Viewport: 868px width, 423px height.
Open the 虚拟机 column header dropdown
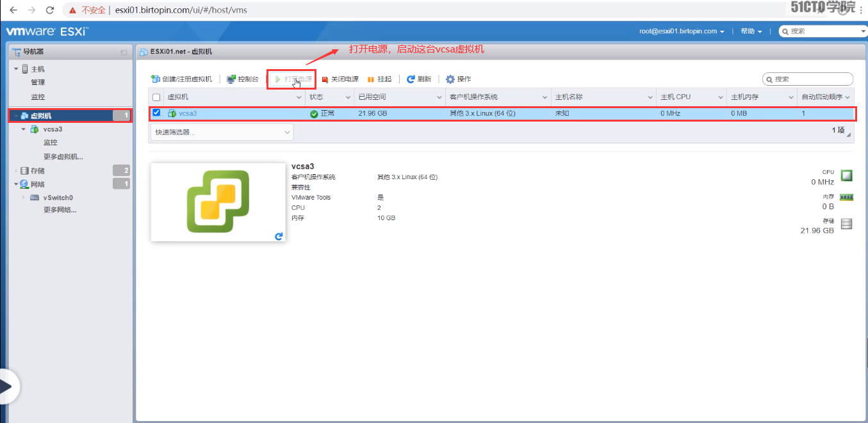point(299,97)
